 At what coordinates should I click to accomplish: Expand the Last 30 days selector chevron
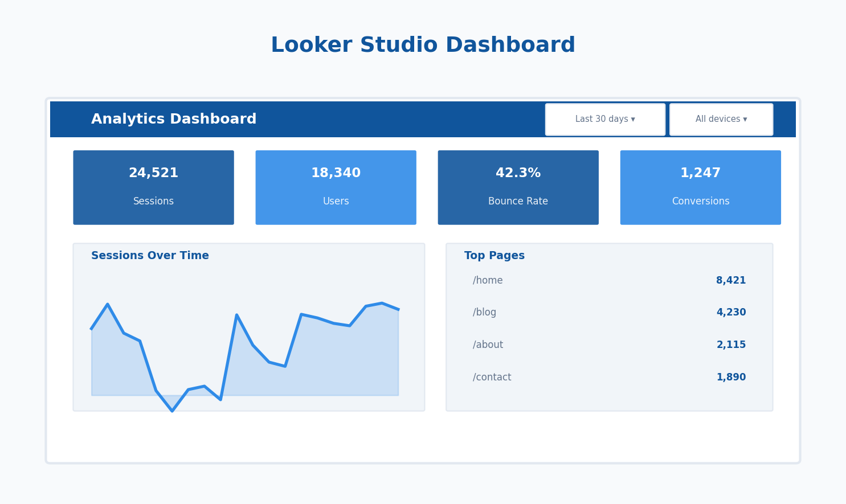634,119
